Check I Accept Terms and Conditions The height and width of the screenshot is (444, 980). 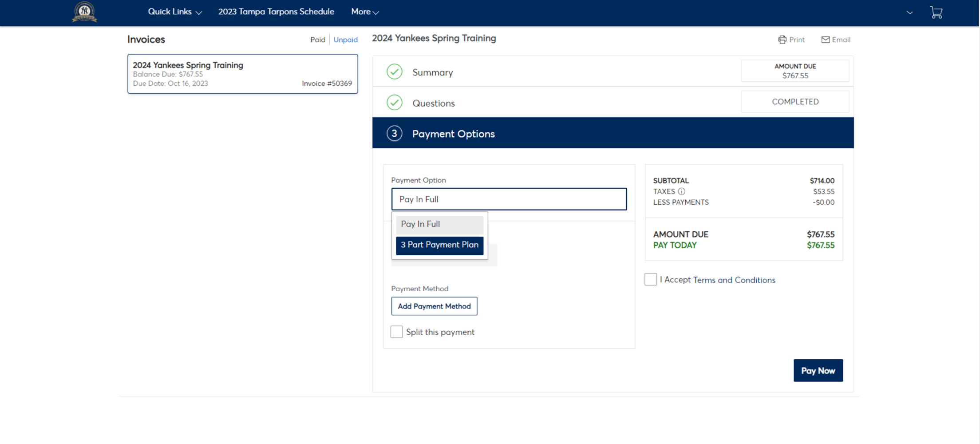tap(650, 279)
